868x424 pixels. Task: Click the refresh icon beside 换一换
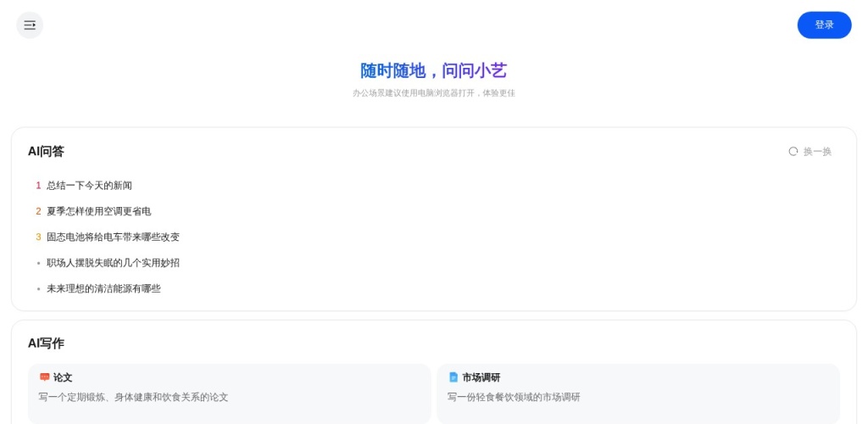point(793,151)
